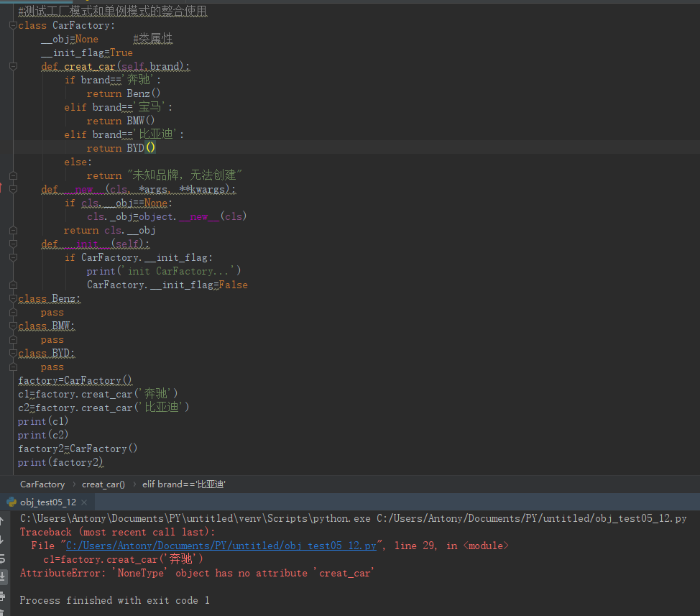Click 'print(c2)' line
The width and height of the screenshot is (700, 616).
tap(43, 435)
